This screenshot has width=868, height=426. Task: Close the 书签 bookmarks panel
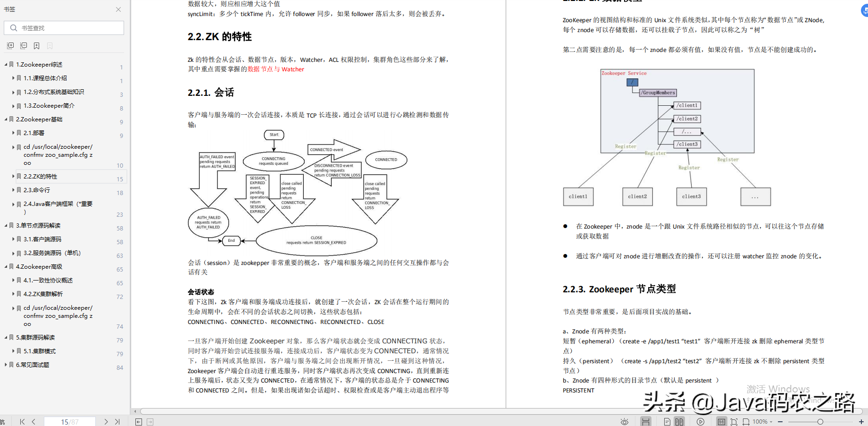pyautogui.click(x=118, y=9)
